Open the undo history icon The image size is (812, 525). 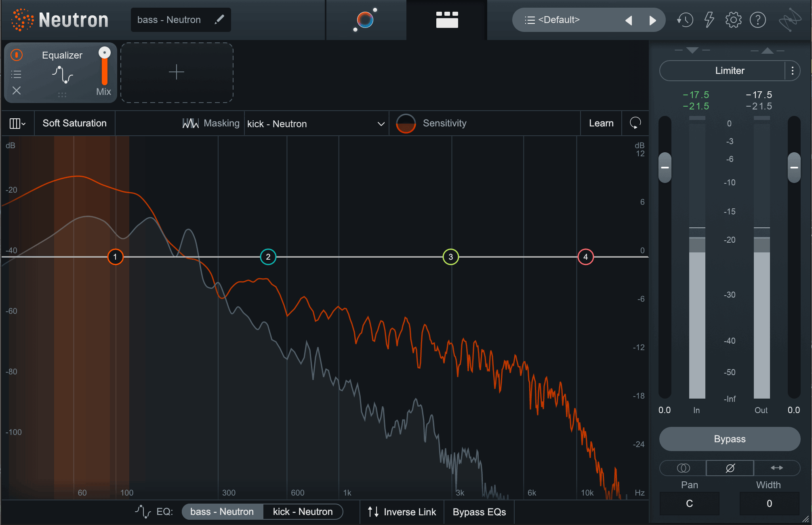click(x=685, y=20)
